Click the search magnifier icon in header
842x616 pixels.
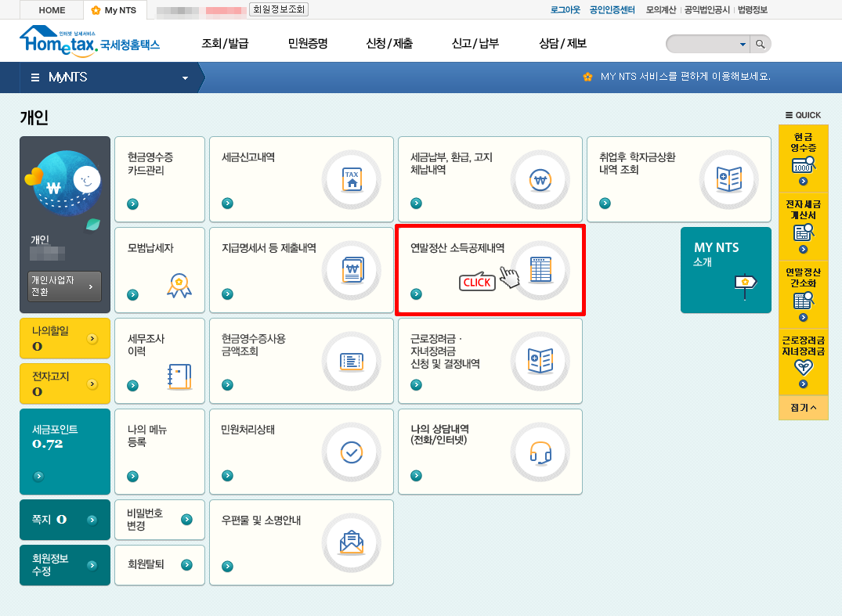760,44
